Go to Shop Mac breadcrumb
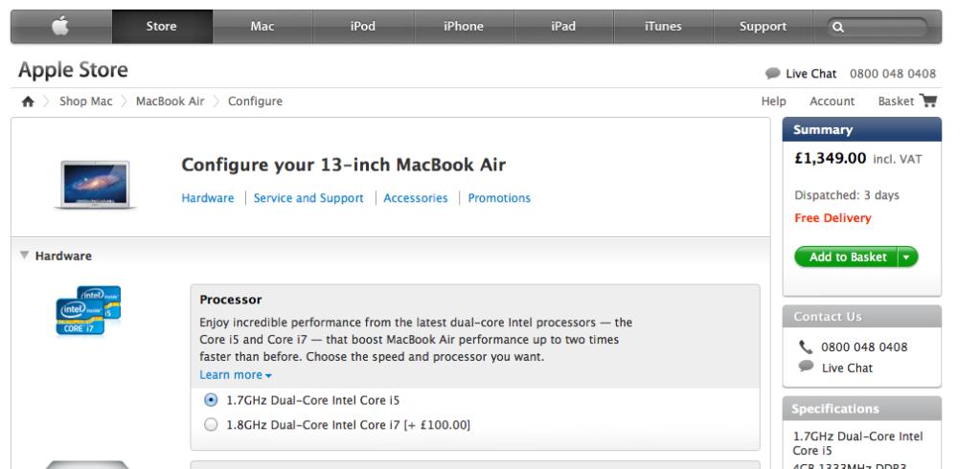The image size is (980, 469). (x=85, y=101)
